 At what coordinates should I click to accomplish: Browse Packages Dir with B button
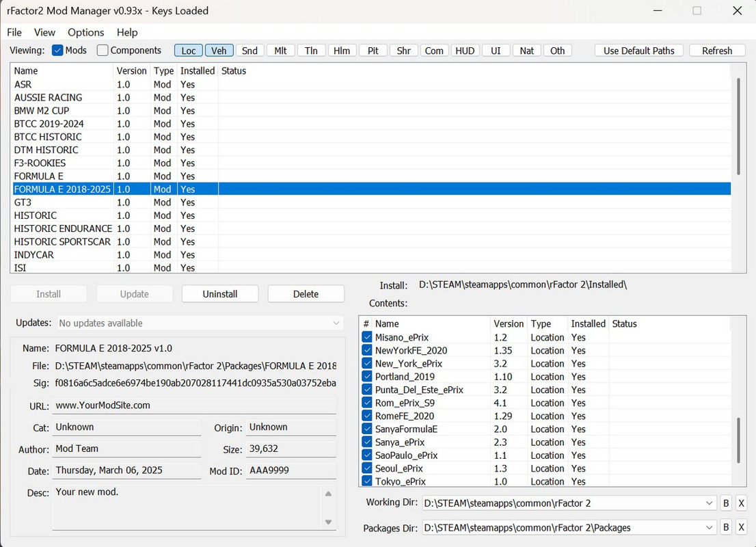point(726,528)
